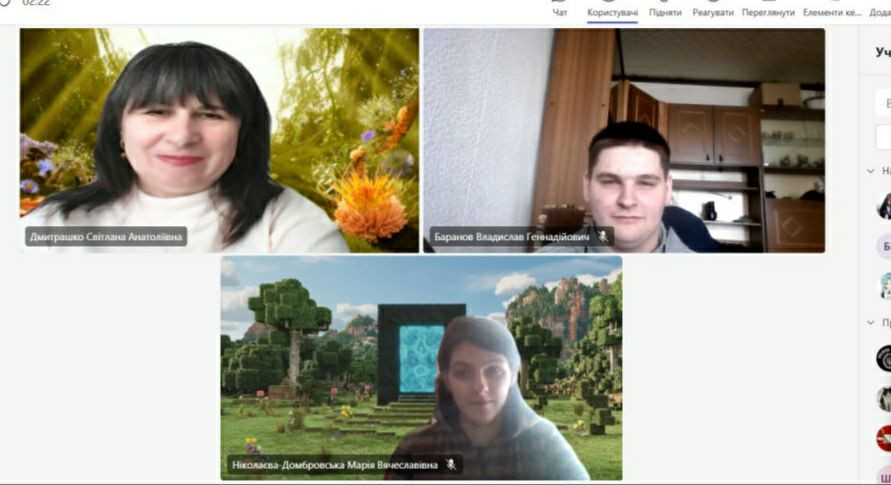
Task: Click the Дмитрашко Світлана Анатоліївна name label
Action: [106, 238]
